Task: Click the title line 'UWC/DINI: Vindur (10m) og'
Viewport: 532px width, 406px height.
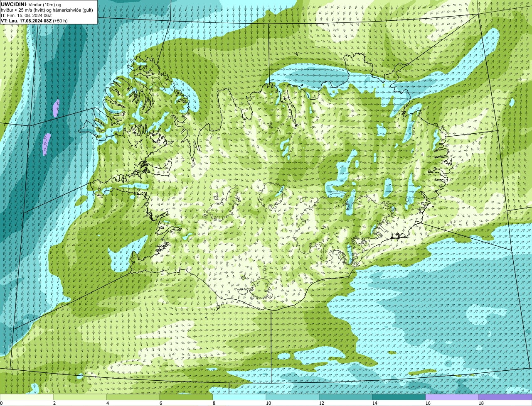Action: point(31,4)
